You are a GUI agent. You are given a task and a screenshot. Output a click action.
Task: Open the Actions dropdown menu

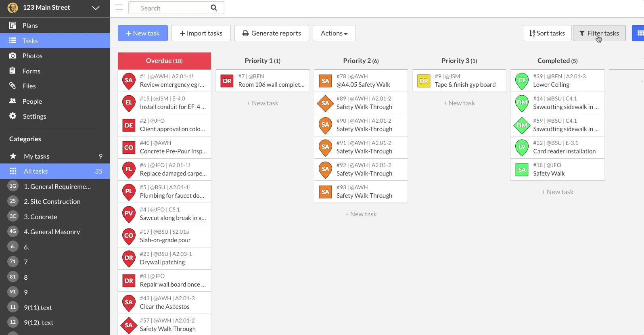[x=334, y=33]
